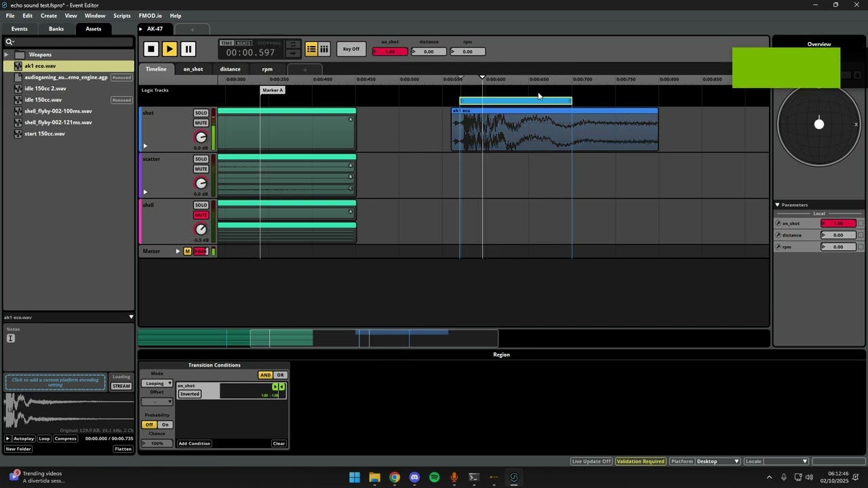Open the Mode Looping dropdown

point(157,384)
